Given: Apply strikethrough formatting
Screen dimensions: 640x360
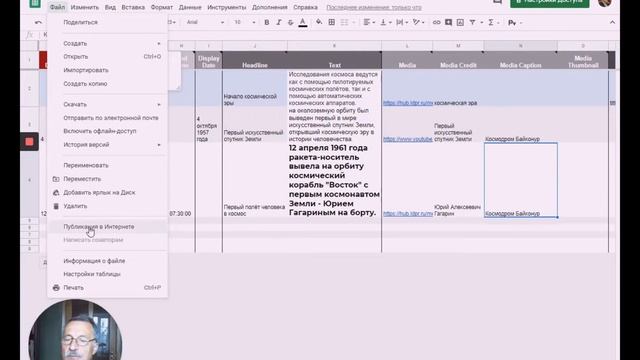Looking at the screenshot, I should [x=291, y=22].
